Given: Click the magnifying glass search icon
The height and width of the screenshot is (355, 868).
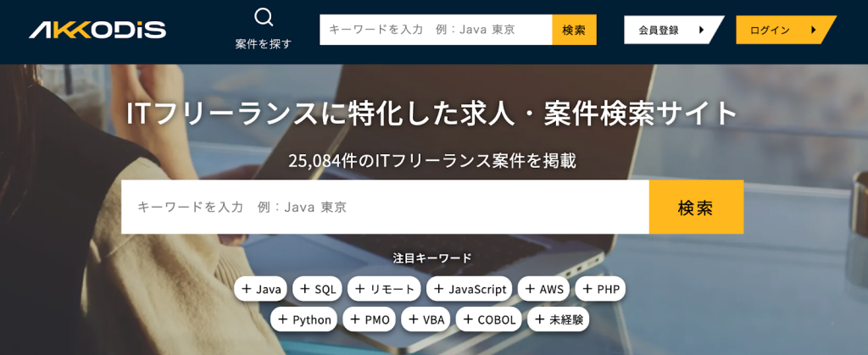Looking at the screenshot, I should pyautogui.click(x=264, y=17).
